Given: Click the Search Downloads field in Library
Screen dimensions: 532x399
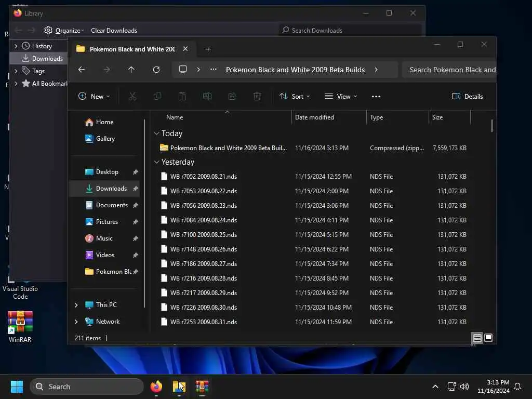Looking at the screenshot, I should 350,30.
